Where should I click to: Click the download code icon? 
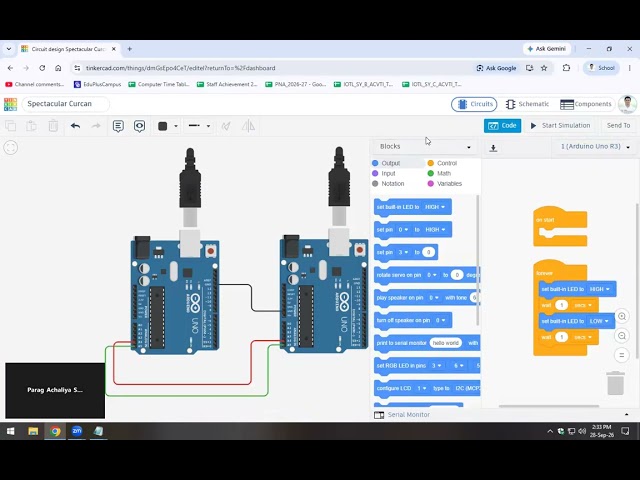pyautogui.click(x=493, y=148)
